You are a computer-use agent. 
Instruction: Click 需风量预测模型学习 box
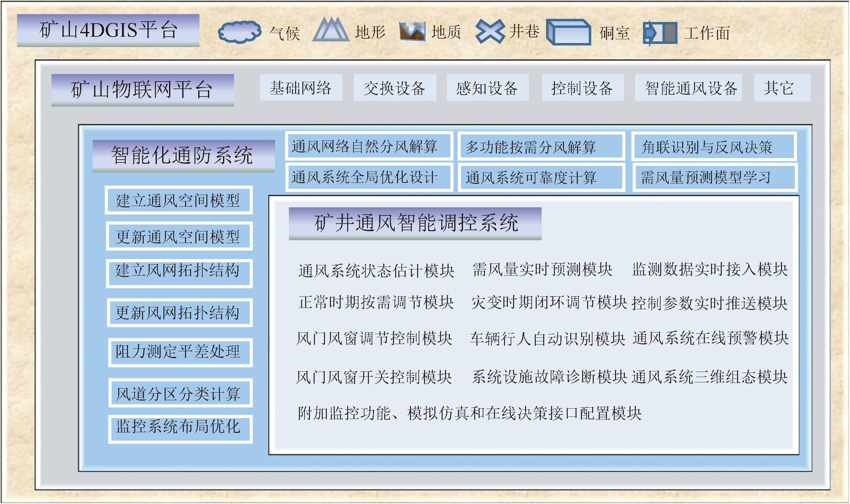pos(715,177)
